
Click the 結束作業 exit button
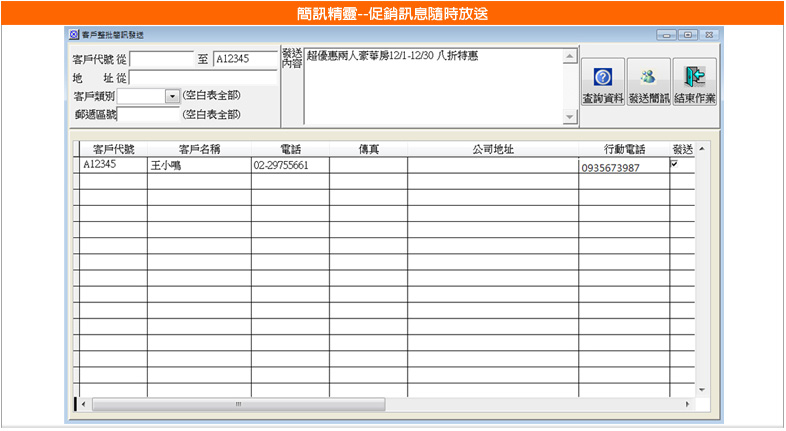click(694, 84)
